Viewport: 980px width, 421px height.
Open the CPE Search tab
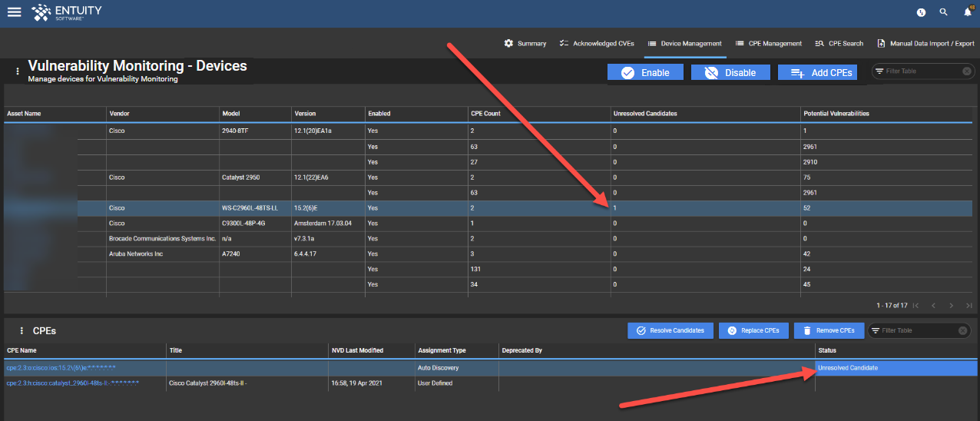[839, 44]
